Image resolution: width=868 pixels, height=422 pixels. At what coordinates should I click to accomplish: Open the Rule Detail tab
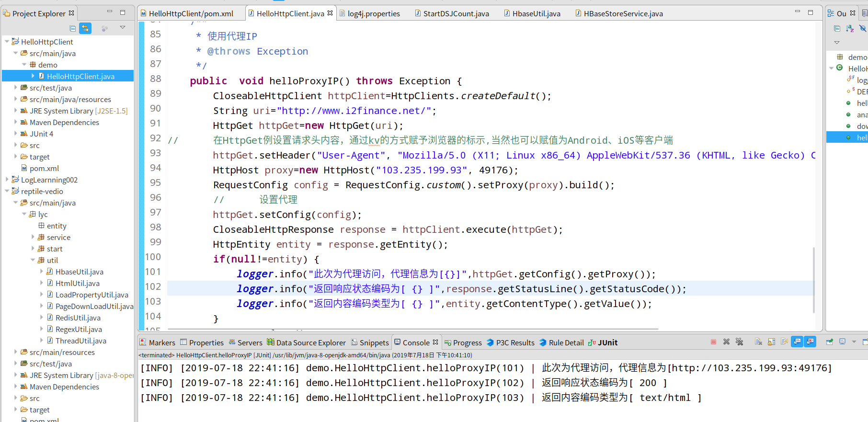click(x=561, y=342)
